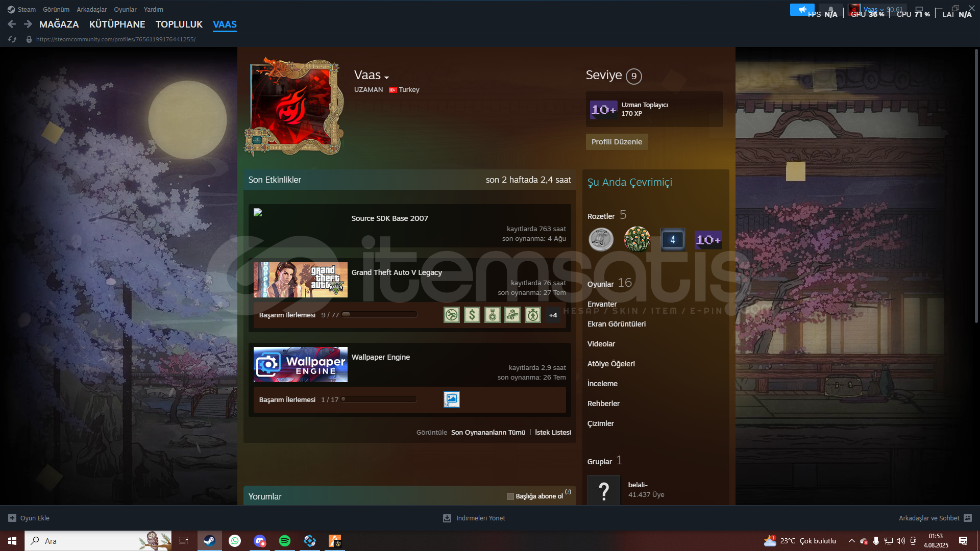Click the volume icon in system tray
The image size is (980, 551).
[901, 541]
